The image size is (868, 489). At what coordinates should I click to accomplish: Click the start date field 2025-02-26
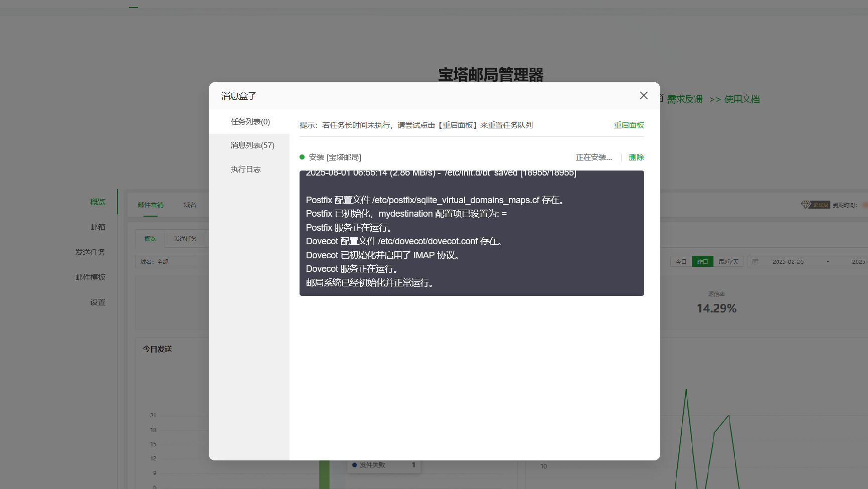[x=788, y=261]
